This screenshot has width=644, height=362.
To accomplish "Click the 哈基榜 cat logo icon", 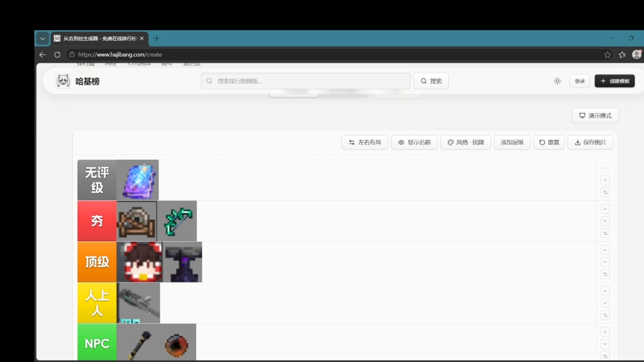I will pyautogui.click(x=63, y=81).
